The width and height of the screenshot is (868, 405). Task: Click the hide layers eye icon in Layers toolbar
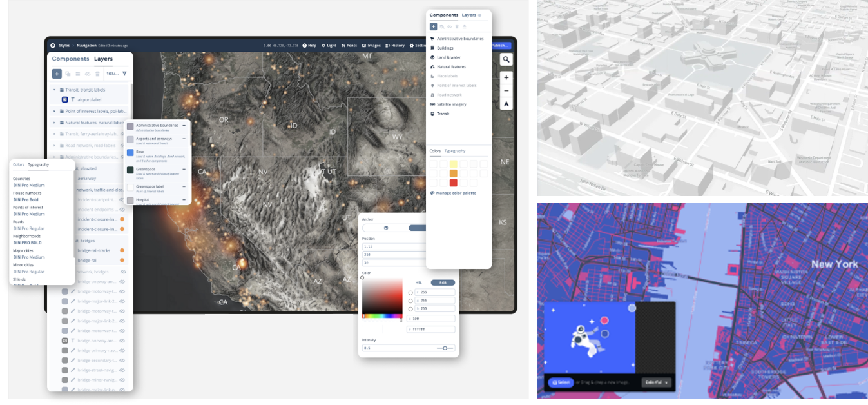click(x=88, y=74)
